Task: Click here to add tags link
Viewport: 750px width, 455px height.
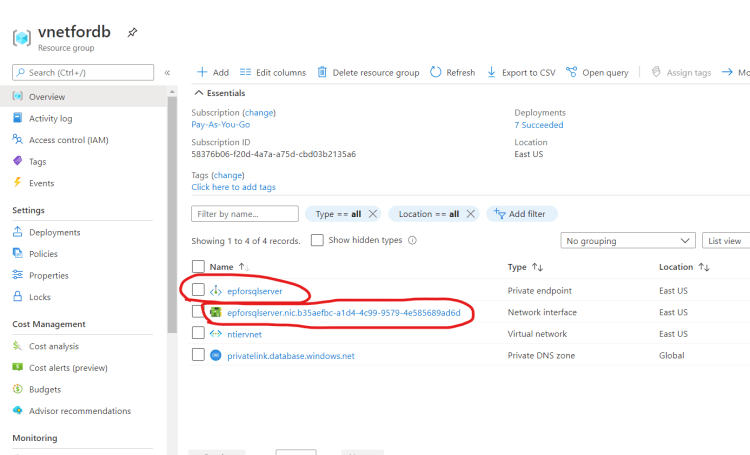Action: pos(233,187)
